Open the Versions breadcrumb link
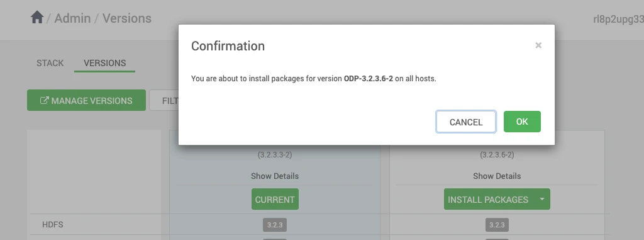644x240 pixels. pyautogui.click(x=127, y=18)
